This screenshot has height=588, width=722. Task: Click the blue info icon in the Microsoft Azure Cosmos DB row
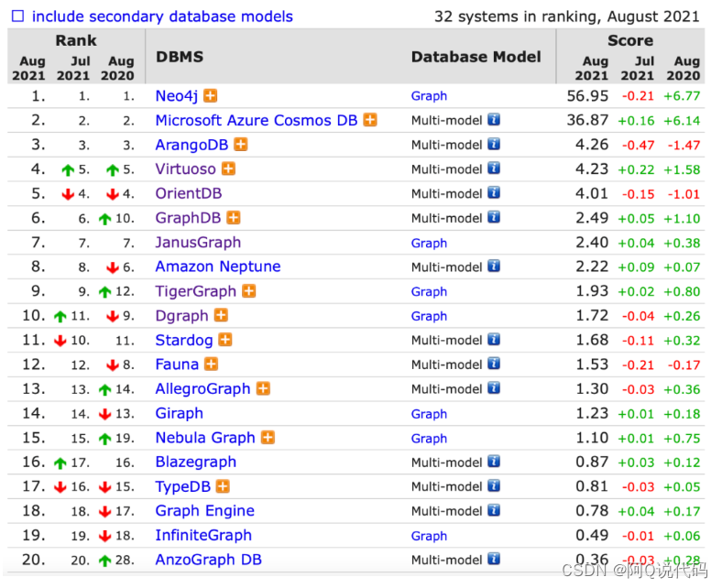tap(494, 120)
